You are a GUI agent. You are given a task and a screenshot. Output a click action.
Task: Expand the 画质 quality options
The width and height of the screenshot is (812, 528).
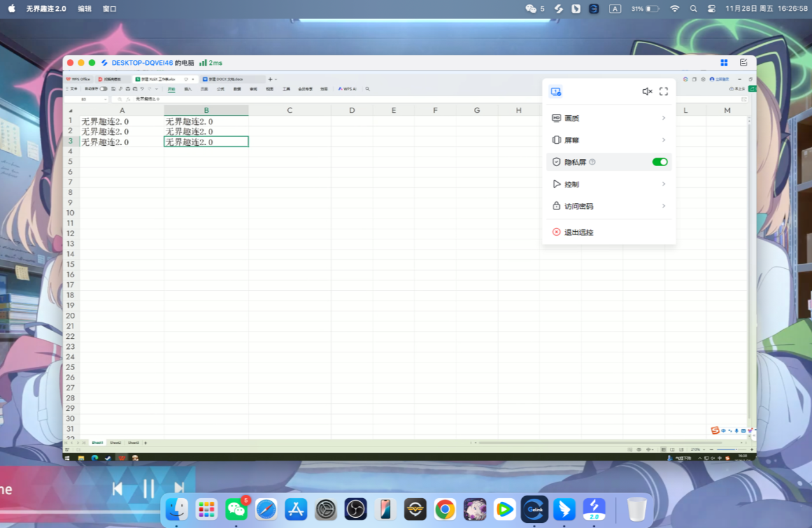[x=608, y=118]
